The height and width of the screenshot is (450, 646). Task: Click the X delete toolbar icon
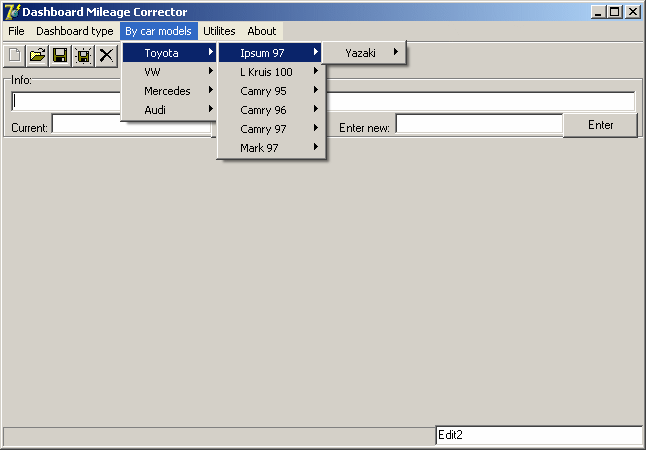tap(106, 55)
